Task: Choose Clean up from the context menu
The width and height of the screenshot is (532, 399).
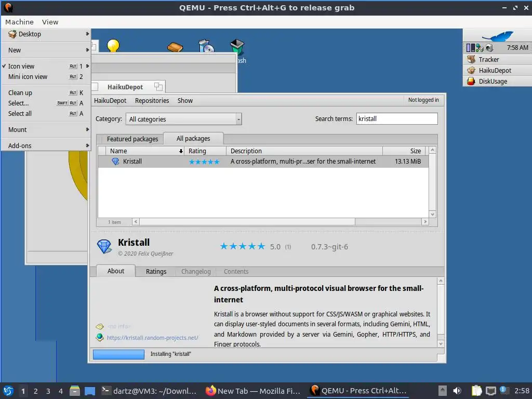Action: coord(46,92)
